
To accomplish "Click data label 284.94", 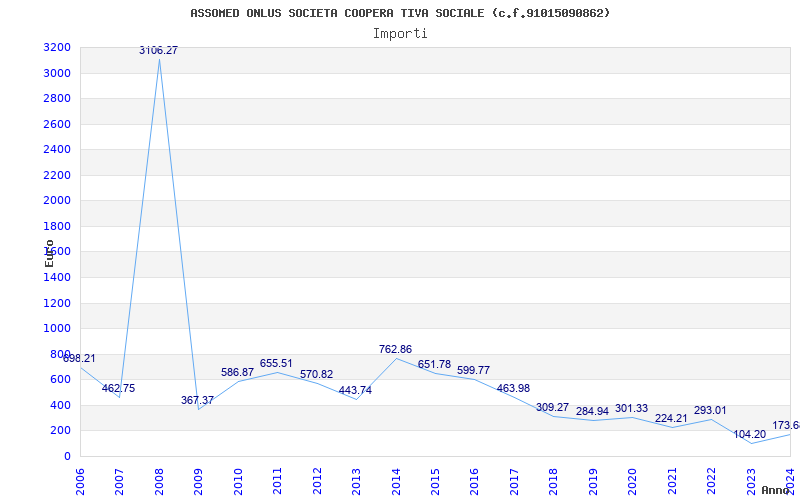I will click(x=592, y=411).
